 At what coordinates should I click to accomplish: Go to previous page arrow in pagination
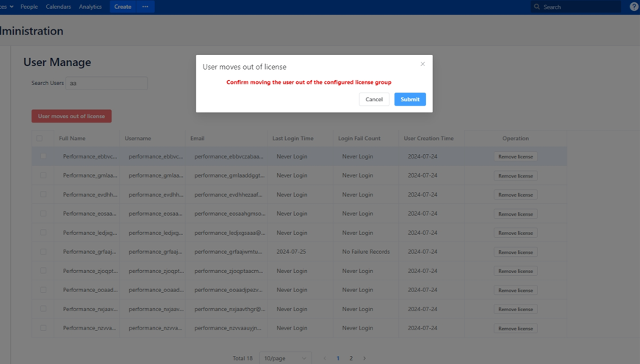click(325, 358)
